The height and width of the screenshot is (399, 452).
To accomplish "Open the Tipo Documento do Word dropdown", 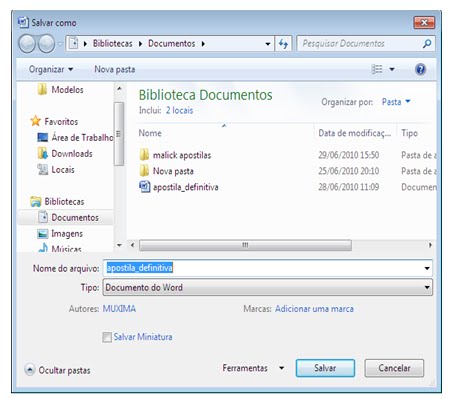I will pos(268,287).
